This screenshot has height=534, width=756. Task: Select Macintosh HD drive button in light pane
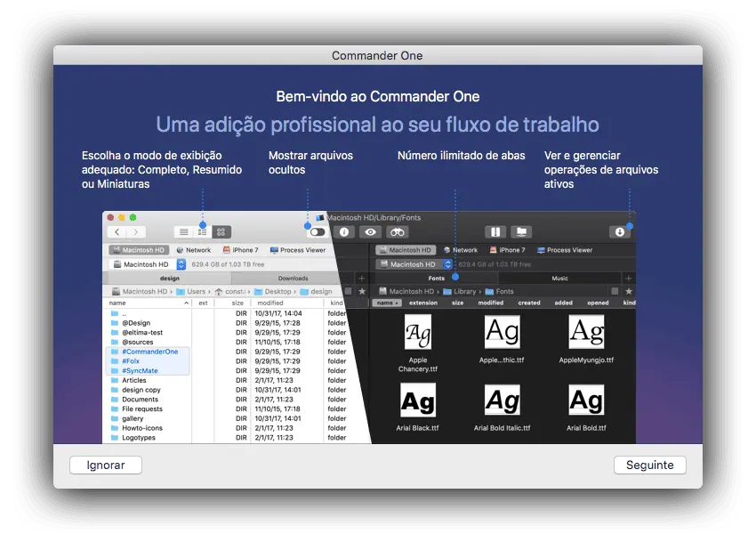point(139,250)
